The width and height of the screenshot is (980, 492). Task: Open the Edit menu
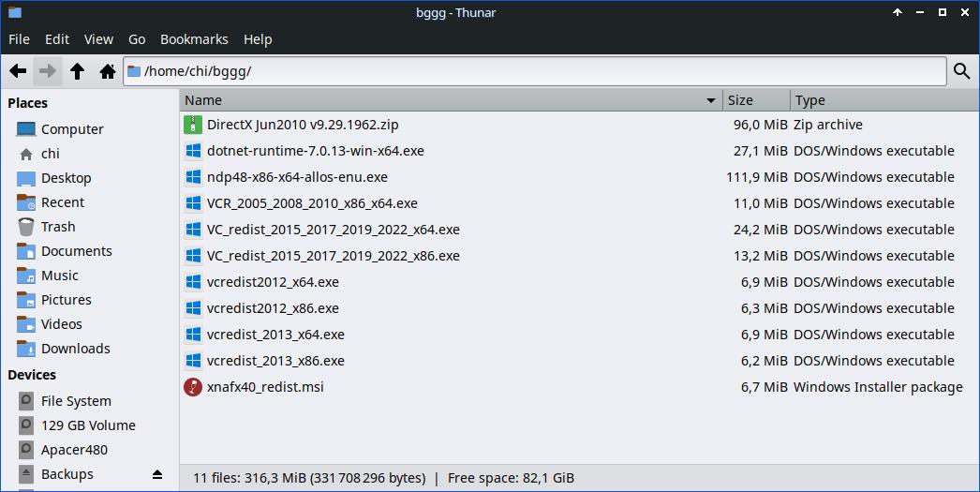57,39
